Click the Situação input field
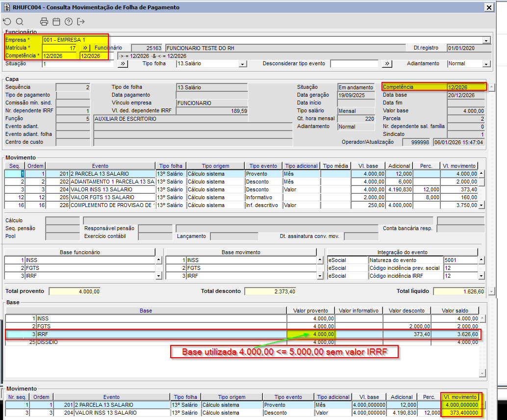Viewport: 507px width, 420px height. click(78, 64)
